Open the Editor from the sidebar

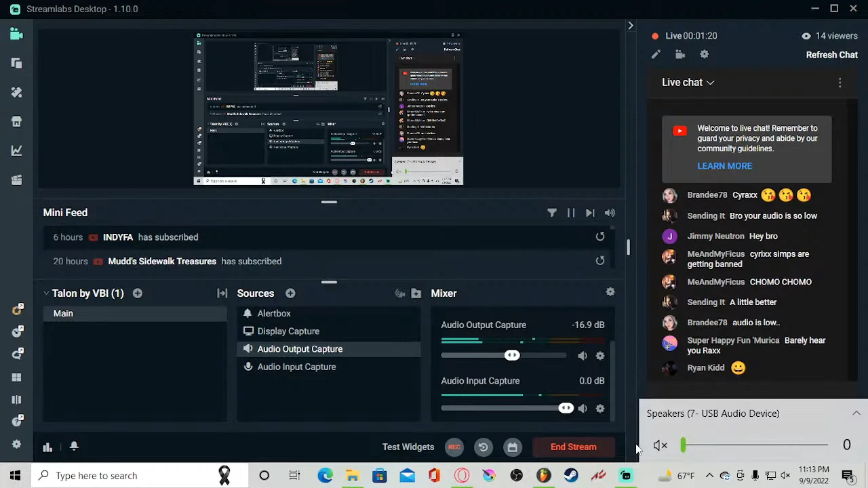click(16, 33)
